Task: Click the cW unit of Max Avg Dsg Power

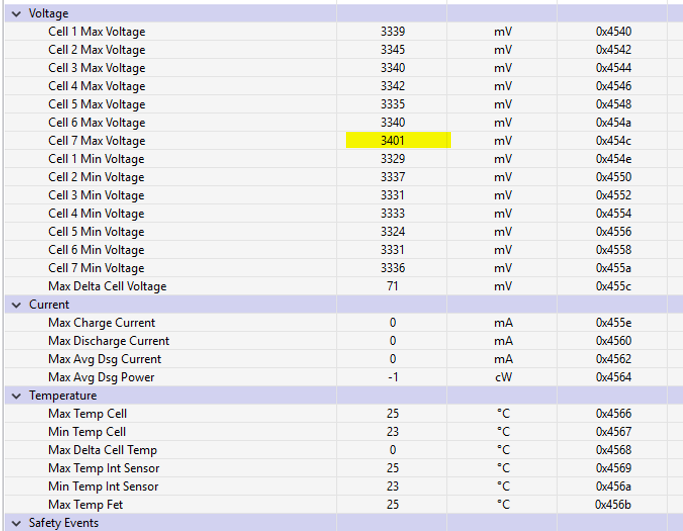Action: (x=503, y=377)
